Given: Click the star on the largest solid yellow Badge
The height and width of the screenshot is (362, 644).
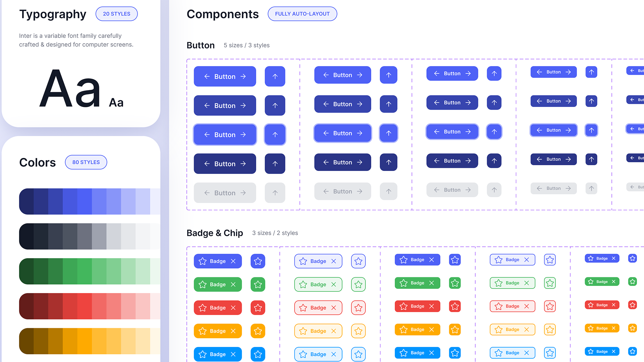Looking at the screenshot, I should 203,331.
